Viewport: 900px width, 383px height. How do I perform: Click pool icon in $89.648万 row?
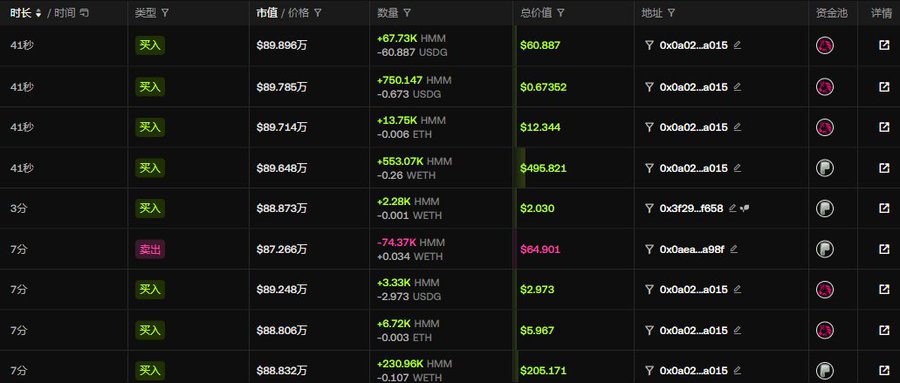[x=825, y=168]
